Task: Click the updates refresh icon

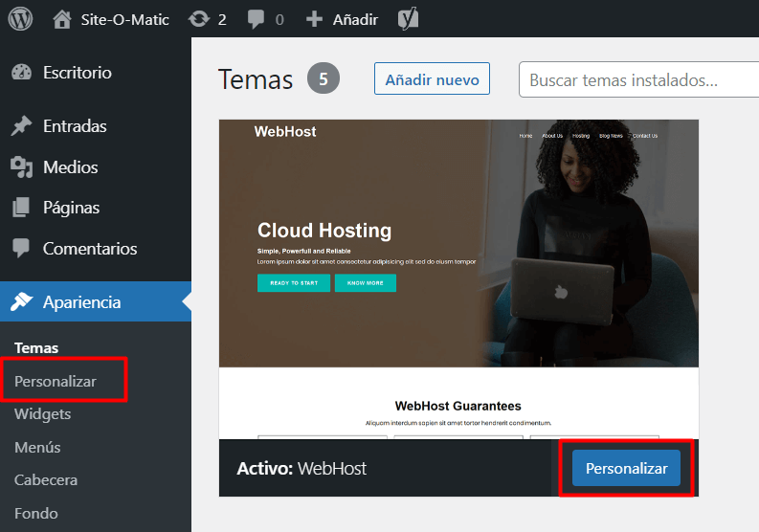Action: [199, 19]
